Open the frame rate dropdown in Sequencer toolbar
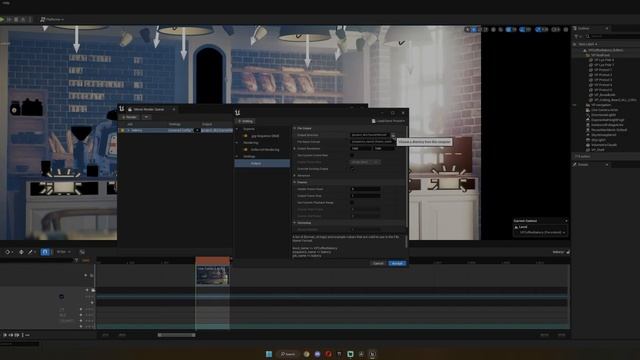Image resolution: width=640 pixels, height=360 pixels. click(x=63, y=252)
